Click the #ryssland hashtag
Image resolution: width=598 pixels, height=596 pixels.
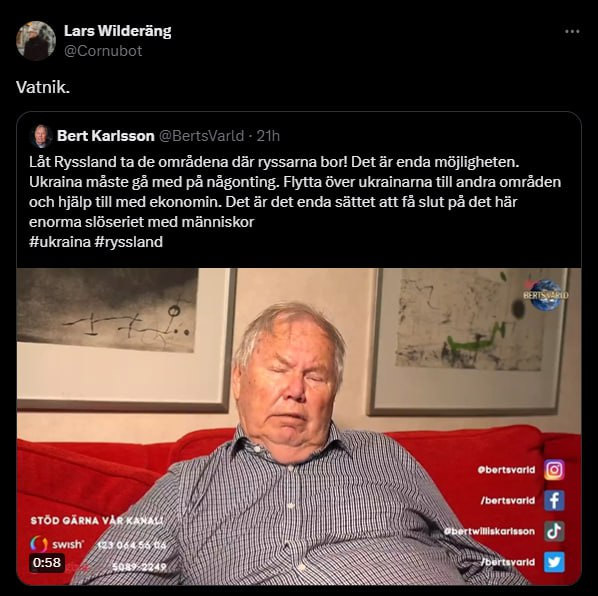(x=129, y=242)
